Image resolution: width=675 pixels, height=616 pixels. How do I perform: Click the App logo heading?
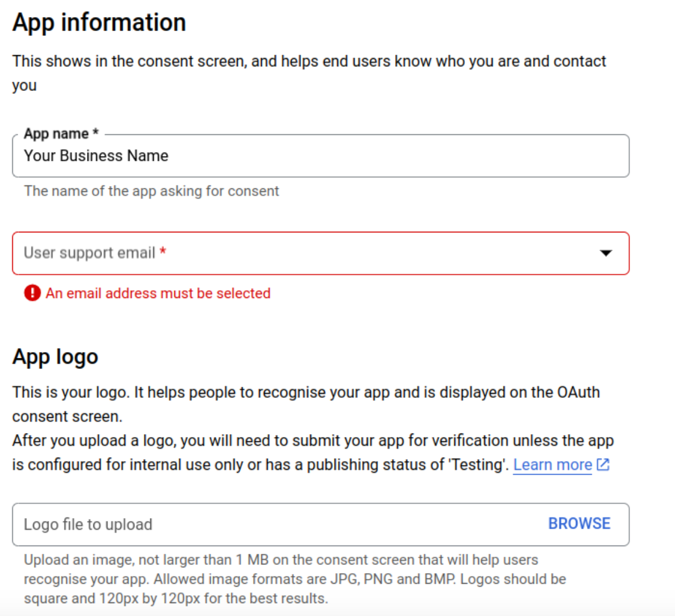pyautogui.click(x=55, y=357)
